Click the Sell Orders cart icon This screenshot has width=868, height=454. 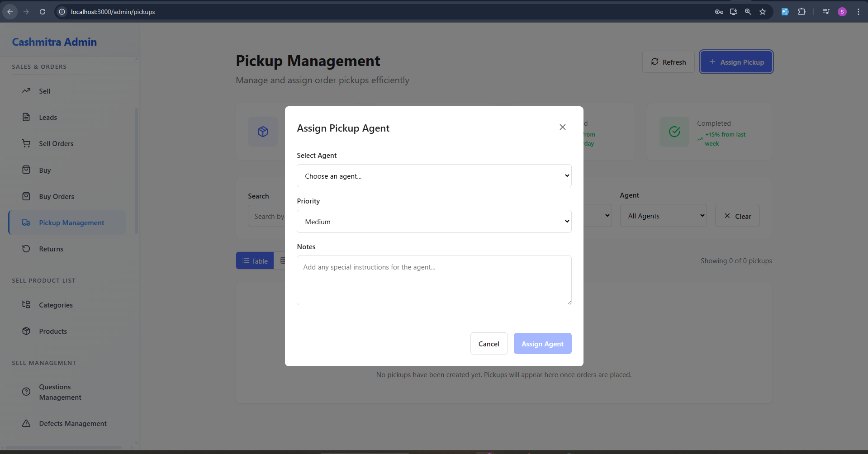[x=26, y=143]
